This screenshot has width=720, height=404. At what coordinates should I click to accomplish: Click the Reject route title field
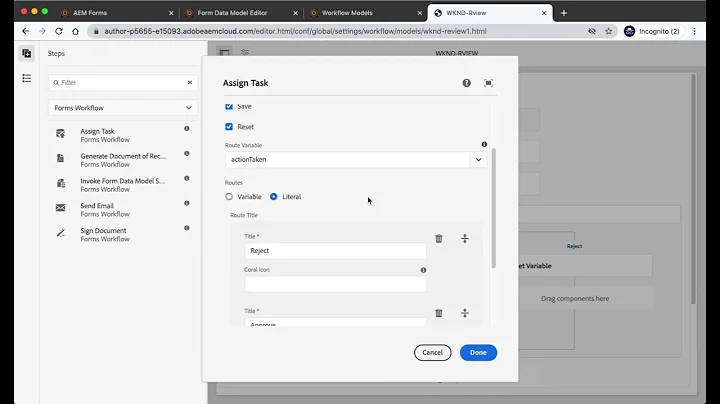pyautogui.click(x=335, y=251)
